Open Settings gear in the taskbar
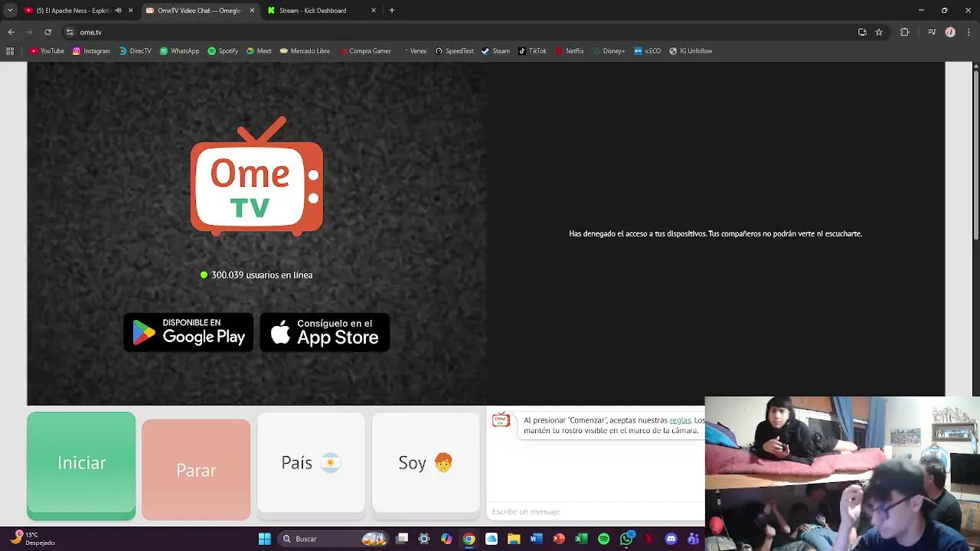The width and height of the screenshot is (980, 551). (424, 539)
